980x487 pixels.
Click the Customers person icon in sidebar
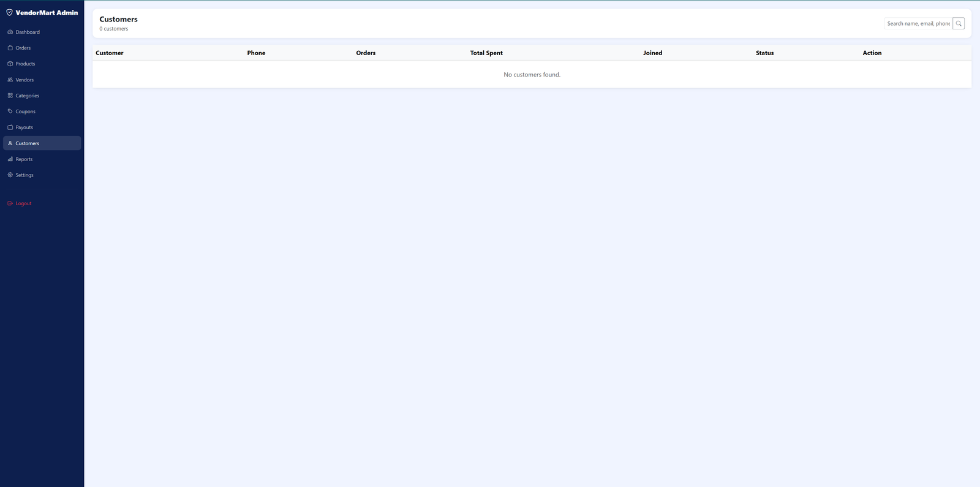(10, 143)
